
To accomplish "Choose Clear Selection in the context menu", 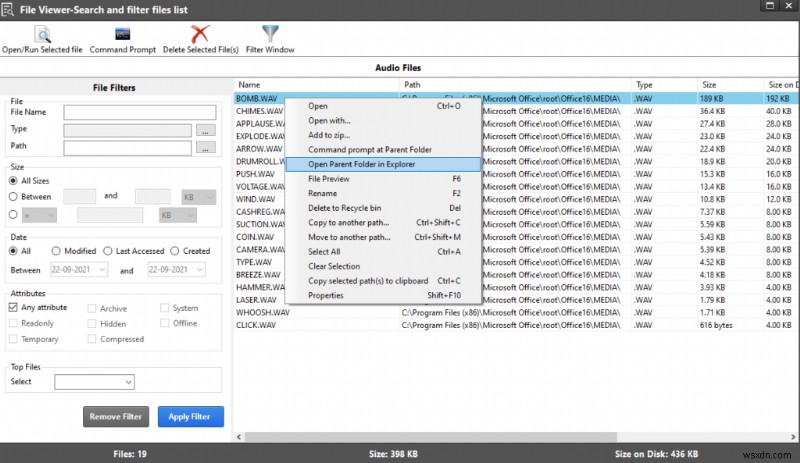I will click(x=384, y=266).
